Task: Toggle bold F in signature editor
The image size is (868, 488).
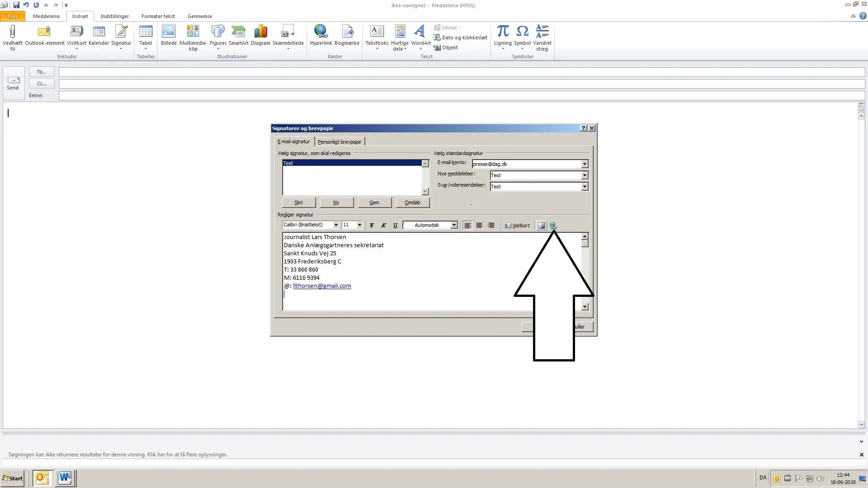Action: [372, 225]
